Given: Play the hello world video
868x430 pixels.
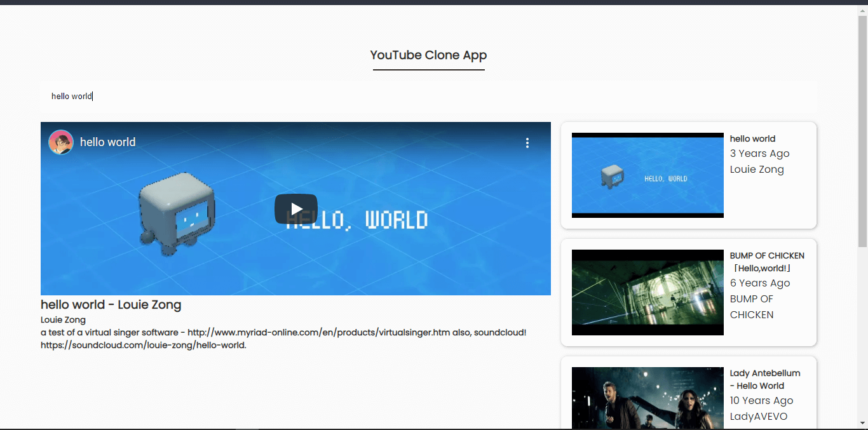Looking at the screenshot, I should pyautogui.click(x=296, y=208).
